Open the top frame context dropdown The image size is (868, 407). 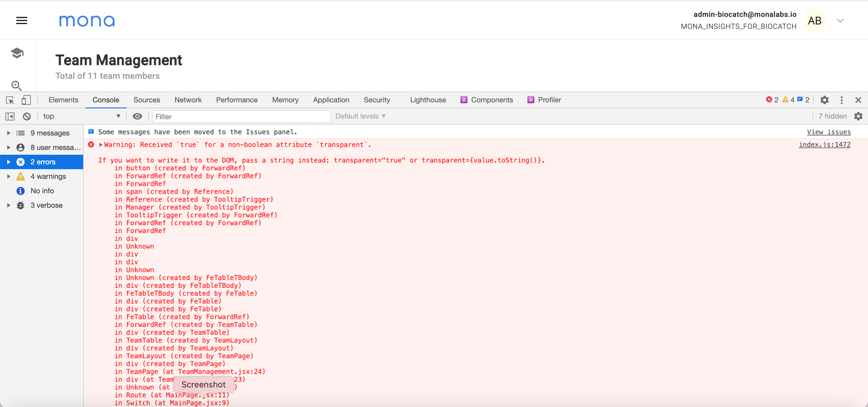click(82, 116)
